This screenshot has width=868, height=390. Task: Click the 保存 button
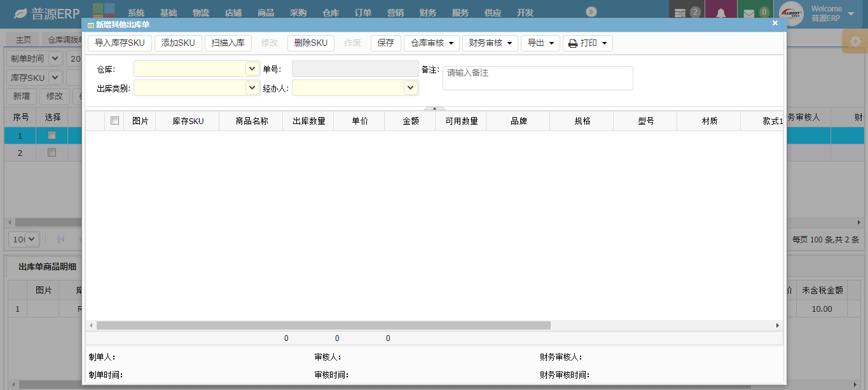386,43
